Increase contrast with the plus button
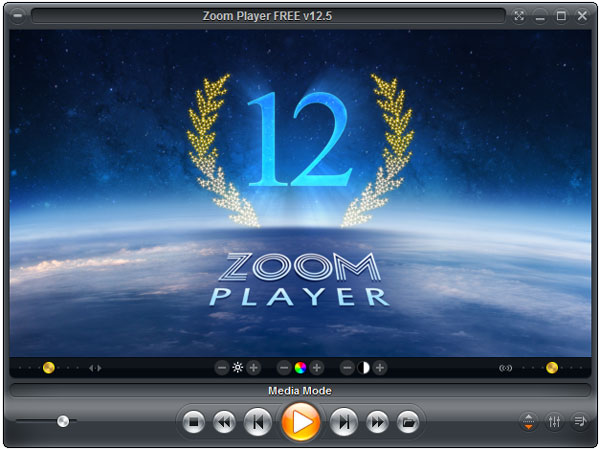This screenshot has width=600, height=450. coord(380,368)
